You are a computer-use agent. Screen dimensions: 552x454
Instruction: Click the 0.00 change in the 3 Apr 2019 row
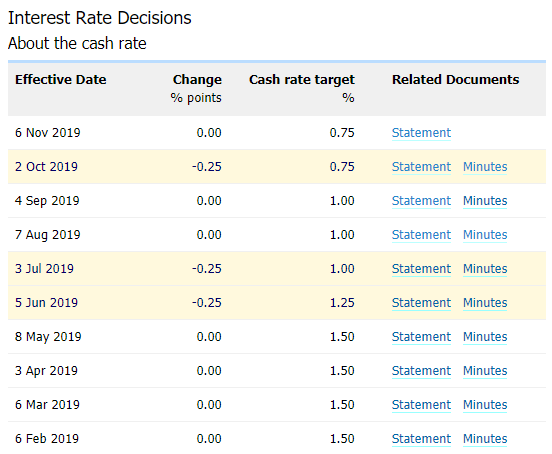[209, 371]
